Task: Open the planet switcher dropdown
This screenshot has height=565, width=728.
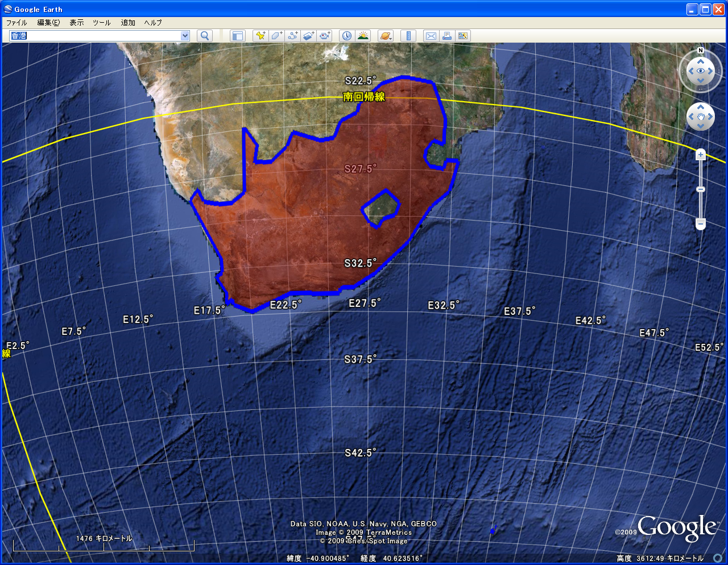Action: [386, 36]
